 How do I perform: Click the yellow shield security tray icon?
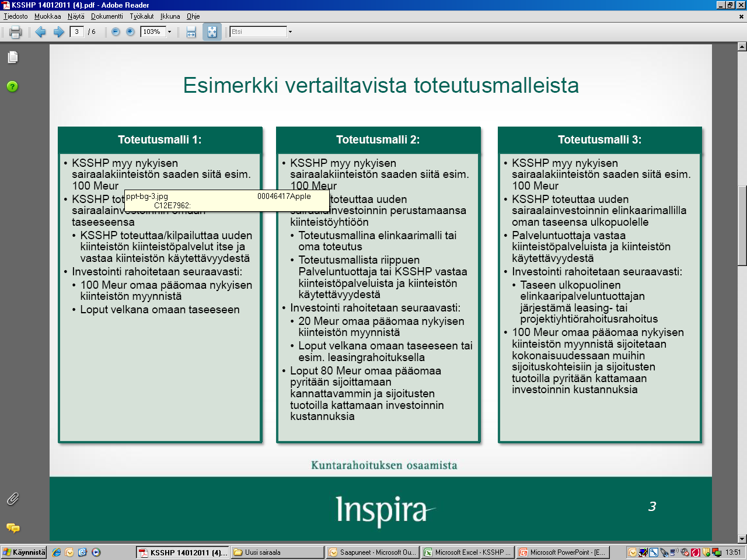click(706, 552)
